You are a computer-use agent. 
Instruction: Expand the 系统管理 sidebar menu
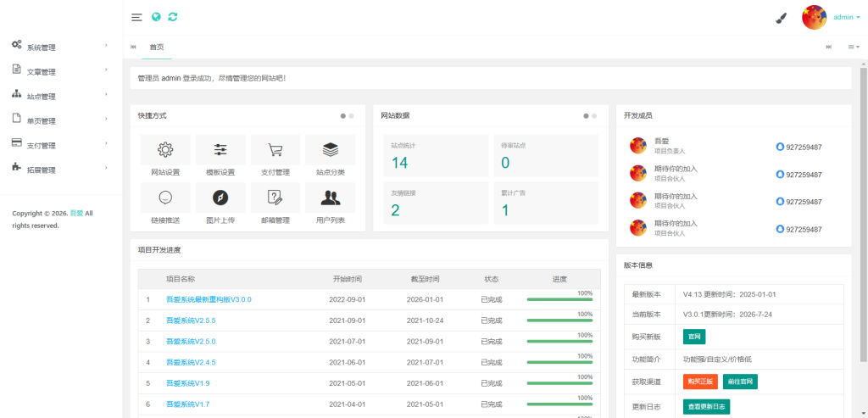(x=61, y=47)
